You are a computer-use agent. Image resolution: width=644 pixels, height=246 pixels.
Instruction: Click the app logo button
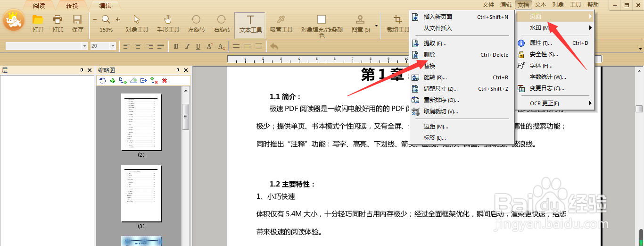[14, 20]
